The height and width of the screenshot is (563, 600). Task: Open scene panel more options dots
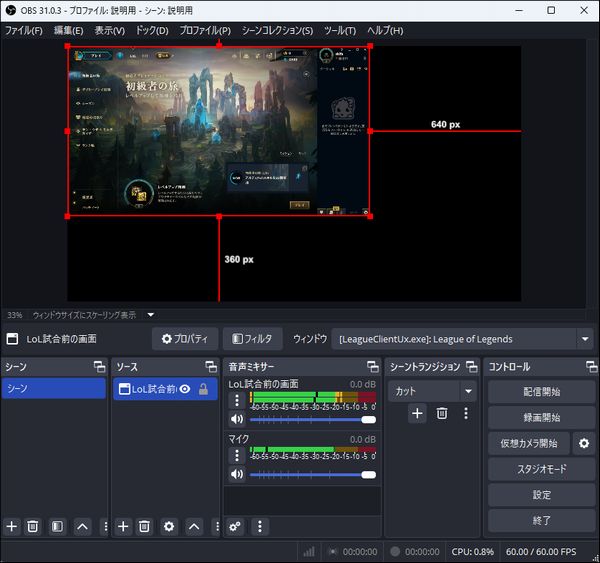[x=106, y=527]
